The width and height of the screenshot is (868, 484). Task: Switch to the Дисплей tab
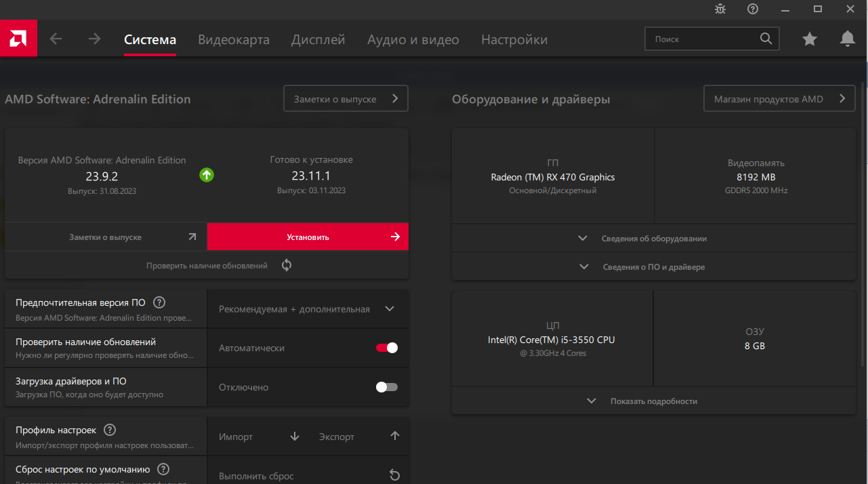[318, 39]
